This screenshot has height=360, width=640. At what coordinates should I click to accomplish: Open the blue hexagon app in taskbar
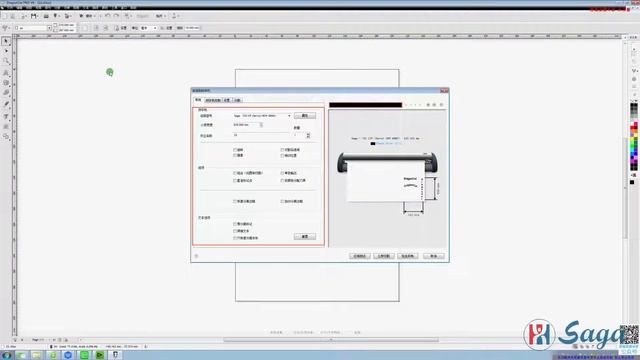click(68, 355)
